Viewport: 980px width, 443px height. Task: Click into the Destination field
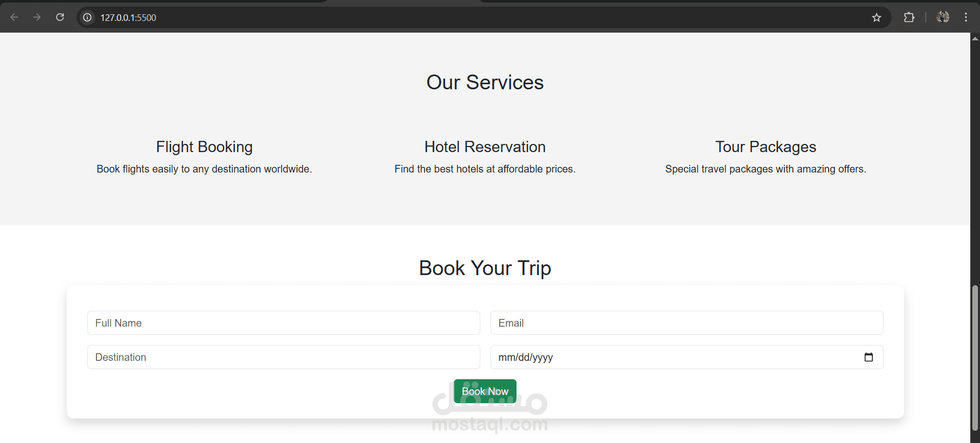[283, 357]
